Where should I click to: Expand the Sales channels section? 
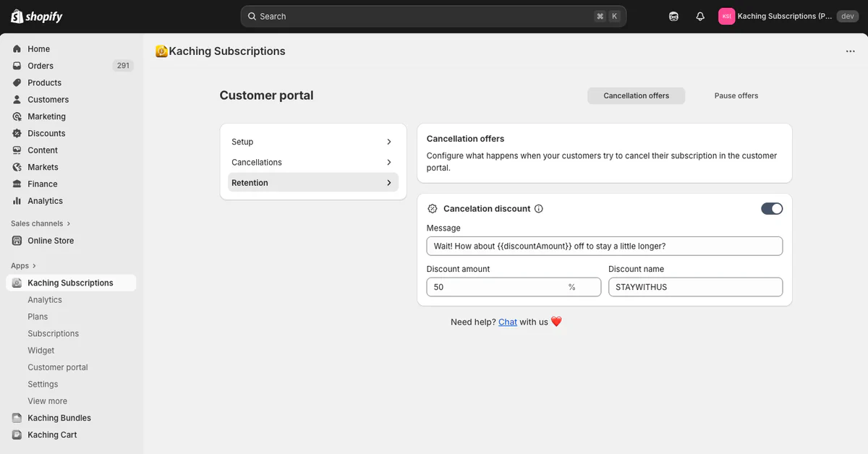point(41,223)
